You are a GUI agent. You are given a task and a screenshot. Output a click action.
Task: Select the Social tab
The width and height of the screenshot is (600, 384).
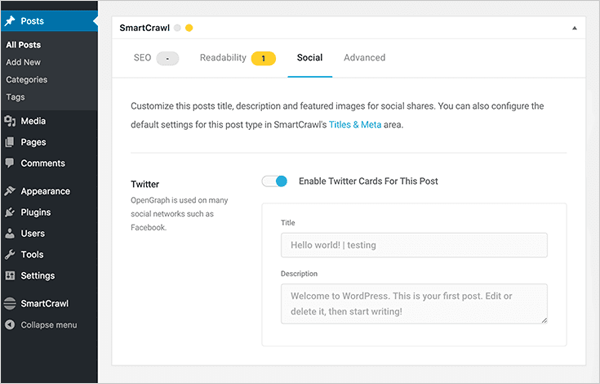click(310, 58)
